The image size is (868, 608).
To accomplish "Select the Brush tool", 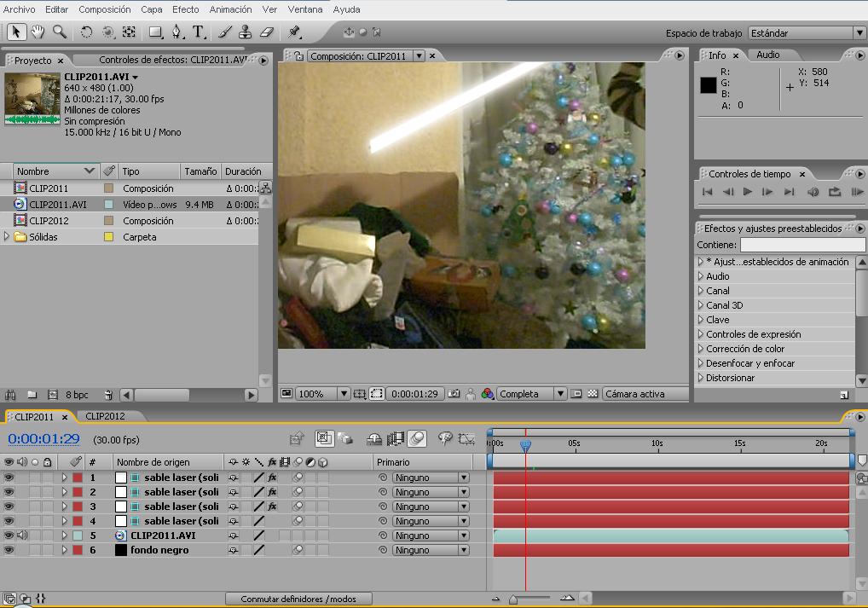I will pyautogui.click(x=225, y=32).
